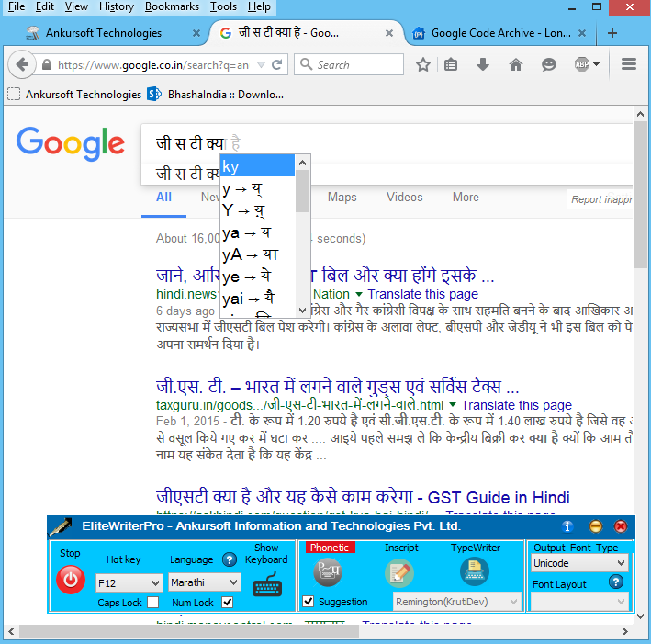651x644 pixels.
Task: Open the Unicode output font dropdown
Action: (x=579, y=563)
